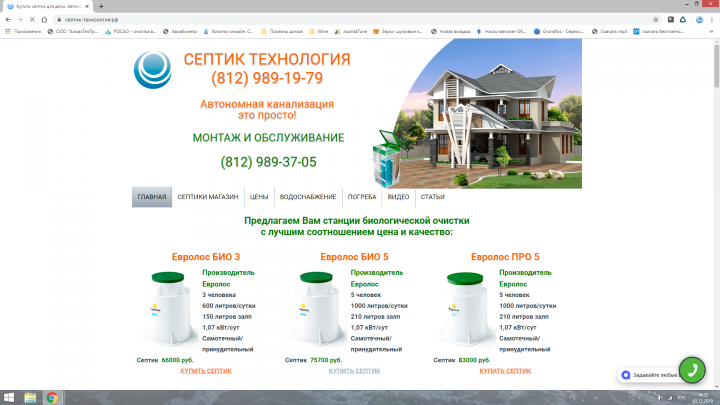Stop loading the page with X button
The image size is (720, 405).
[32, 20]
